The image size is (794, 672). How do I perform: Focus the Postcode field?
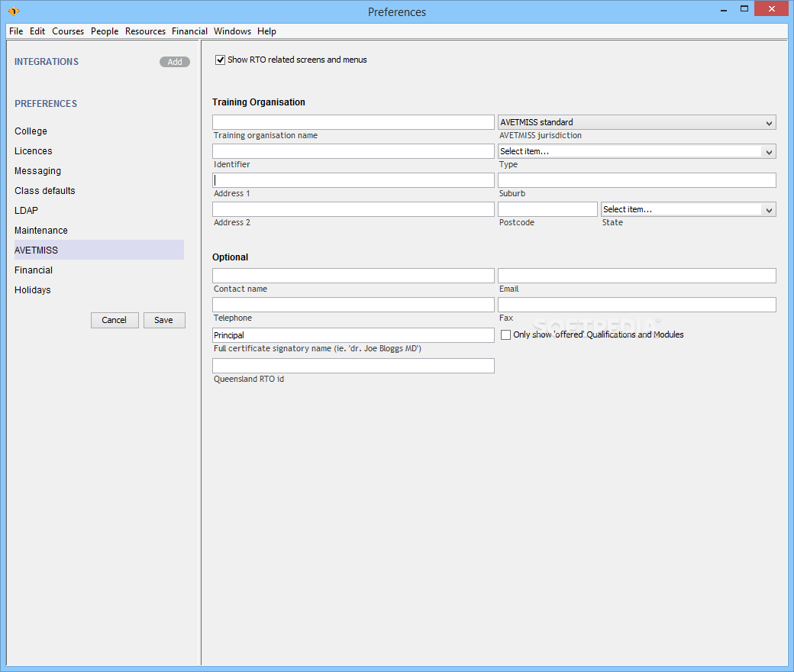tap(547, 209)
